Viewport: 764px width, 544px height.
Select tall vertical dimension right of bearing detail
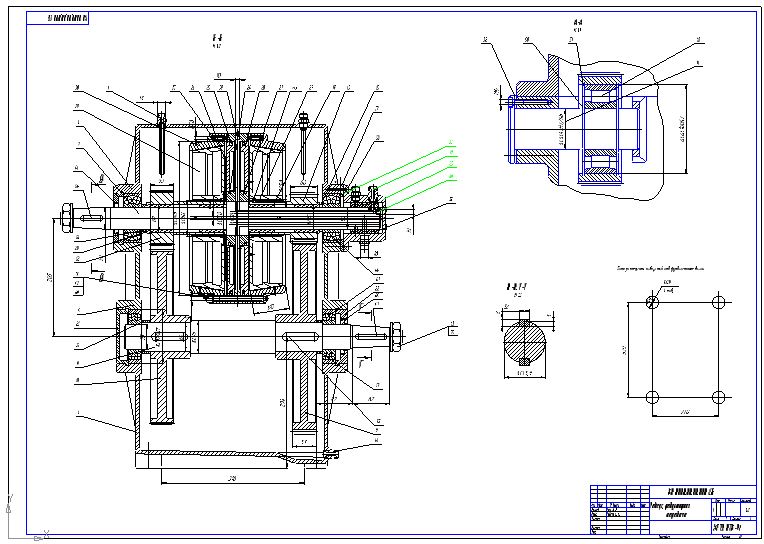click(x=685, y=129)
